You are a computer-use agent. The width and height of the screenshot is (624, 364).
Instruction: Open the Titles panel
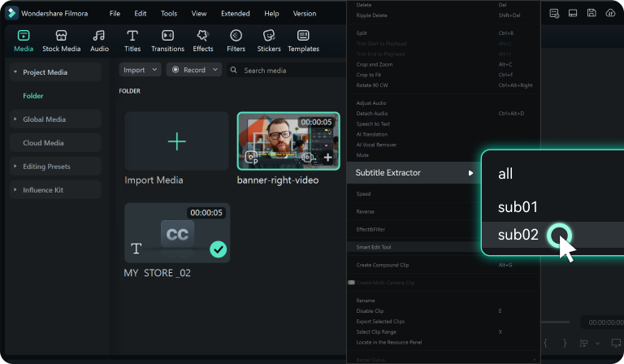coord(132,41)
